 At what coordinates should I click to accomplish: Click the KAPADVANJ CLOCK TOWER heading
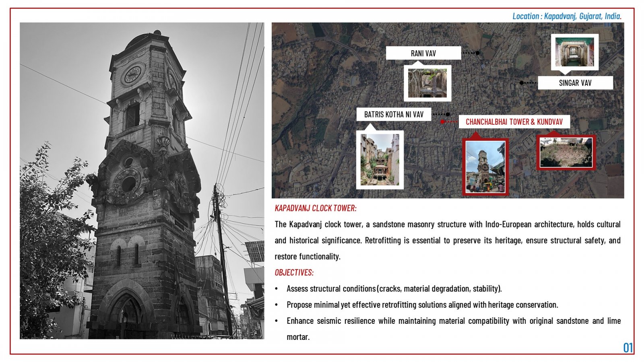point(316,208)
